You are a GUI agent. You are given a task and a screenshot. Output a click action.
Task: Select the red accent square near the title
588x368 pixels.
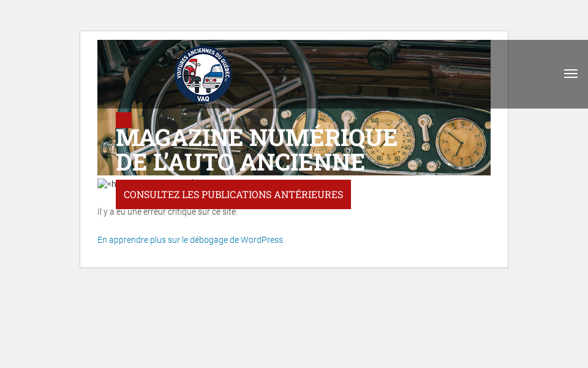[x=124, y=121]
